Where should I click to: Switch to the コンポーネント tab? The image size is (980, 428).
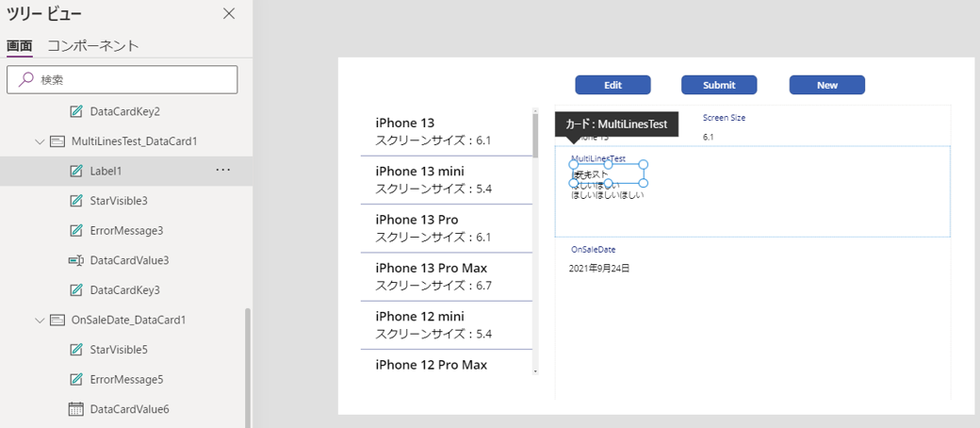tap(93, 45)
